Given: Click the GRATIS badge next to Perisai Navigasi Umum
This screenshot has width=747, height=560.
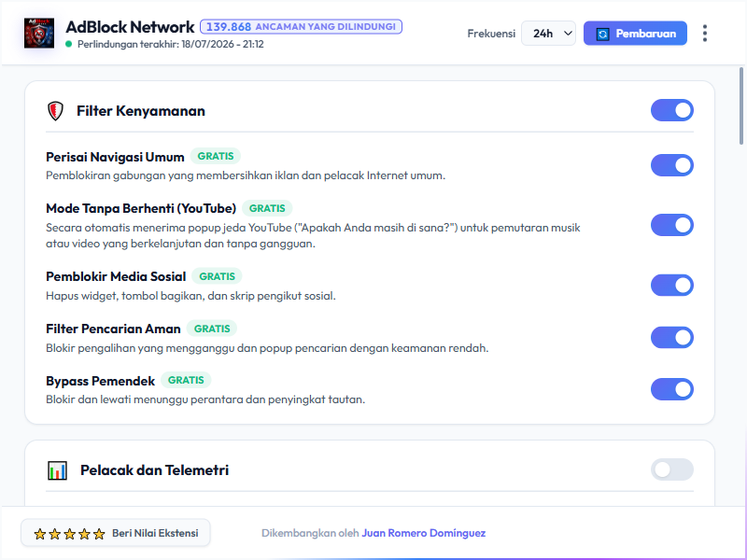Looking at the screenshot, I should click(216, 156).
